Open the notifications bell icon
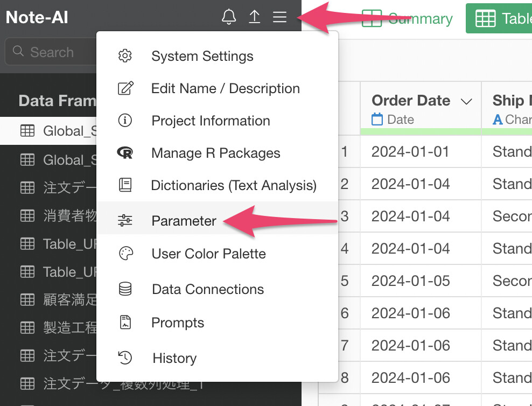 click(x=229, y=17)
